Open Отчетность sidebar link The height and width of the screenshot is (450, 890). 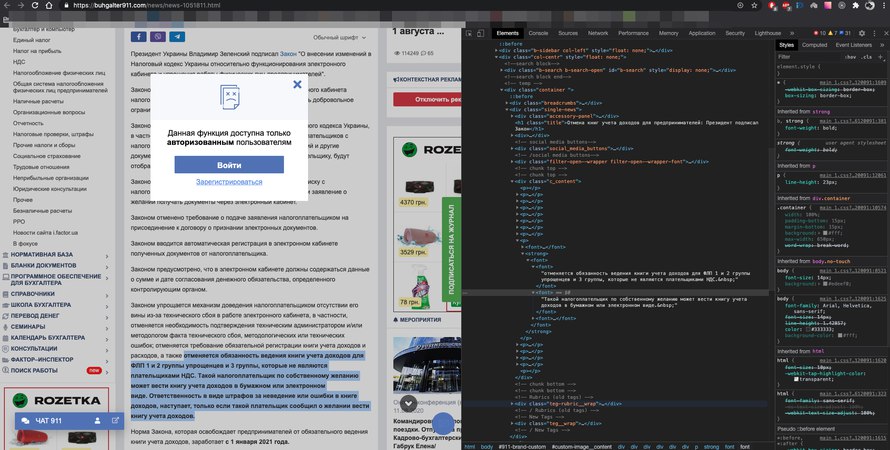pos(28,123)
